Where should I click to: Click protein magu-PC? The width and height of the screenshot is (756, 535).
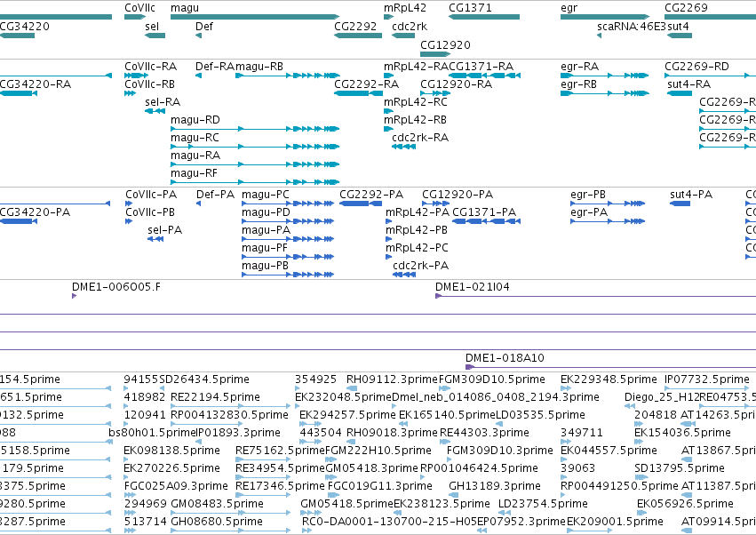click(288, 204)
